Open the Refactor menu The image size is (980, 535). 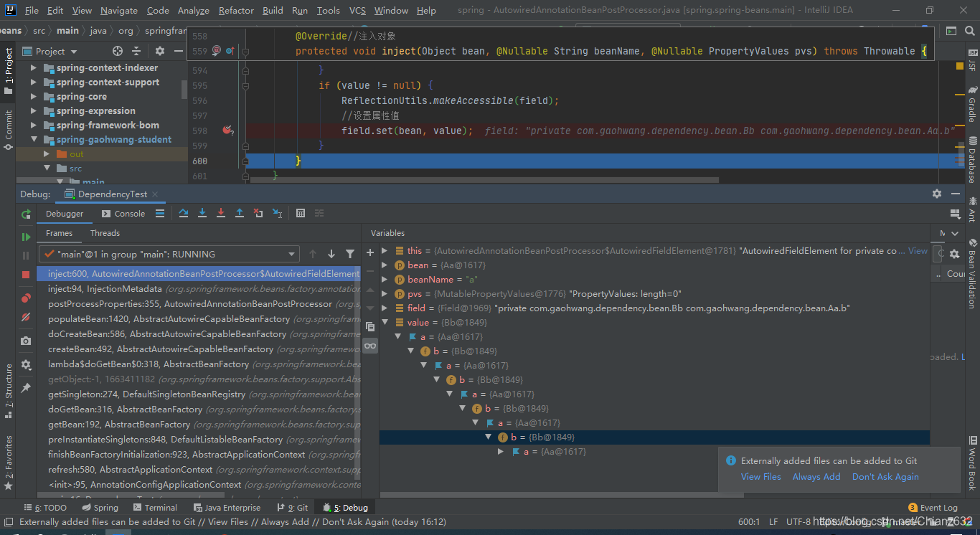[236, 10]
